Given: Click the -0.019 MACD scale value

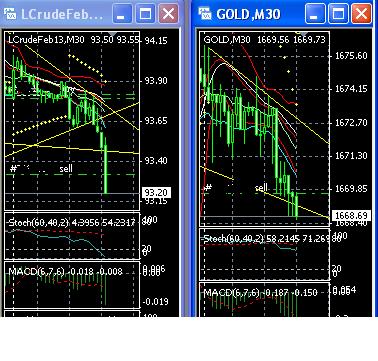Looking at the screenshot, I should point(155,302).
